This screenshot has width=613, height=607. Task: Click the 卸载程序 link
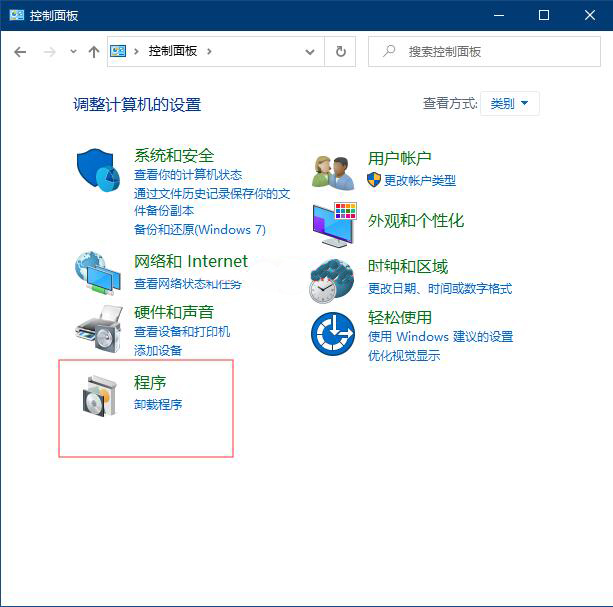click(158, 404)
